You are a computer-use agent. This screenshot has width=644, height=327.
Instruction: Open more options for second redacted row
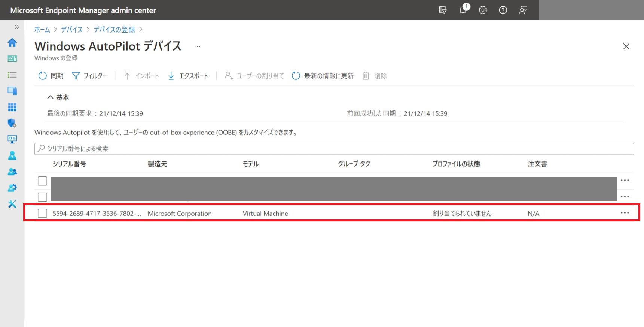tap(625, 197)
